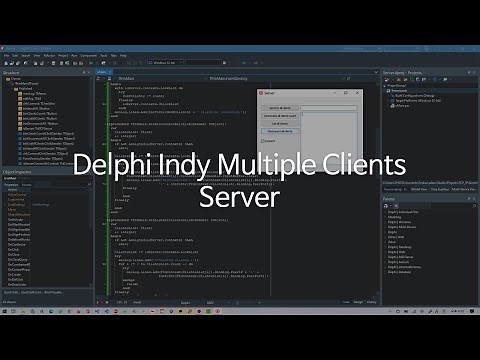Screen dimensions: 480x360
Task: Click the first icon in main toolbar
Action: (6, 63)
